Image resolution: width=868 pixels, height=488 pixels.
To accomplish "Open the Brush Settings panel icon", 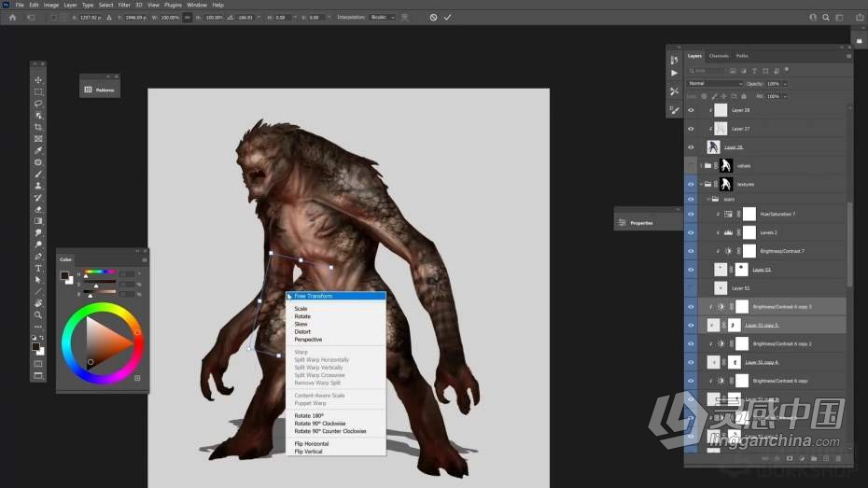I will [674, 110].
